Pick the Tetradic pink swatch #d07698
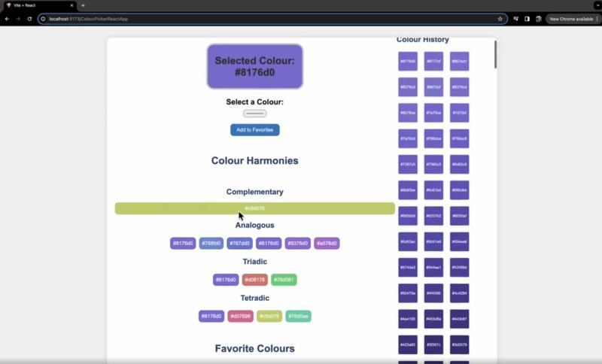Screen dimensions: 602x364 [240, 316]
